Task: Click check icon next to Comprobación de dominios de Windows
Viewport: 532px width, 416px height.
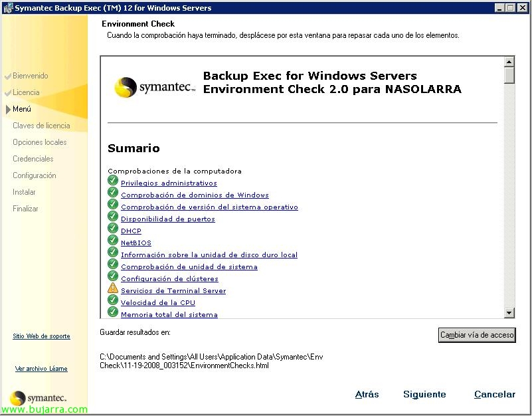Action: pos(113,192)
